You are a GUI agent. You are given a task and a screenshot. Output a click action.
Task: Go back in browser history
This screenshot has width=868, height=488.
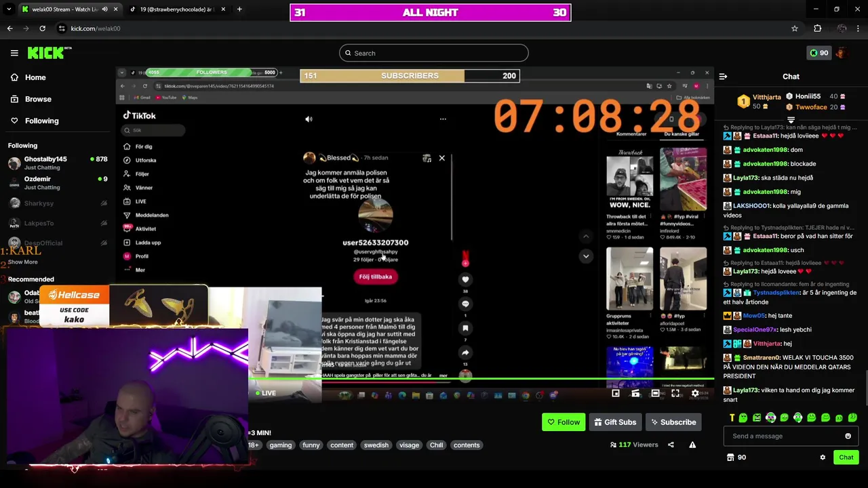[9, 28]
